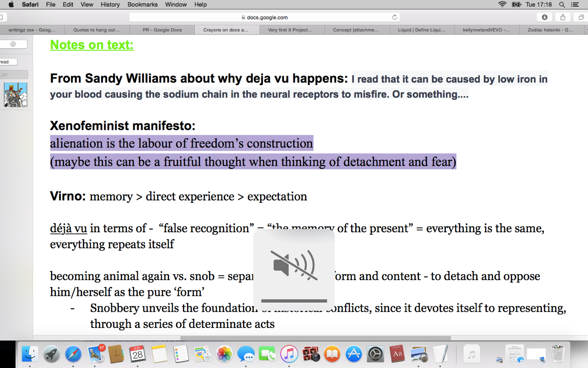Click the reload page icon in address bar

click(394, 17)
